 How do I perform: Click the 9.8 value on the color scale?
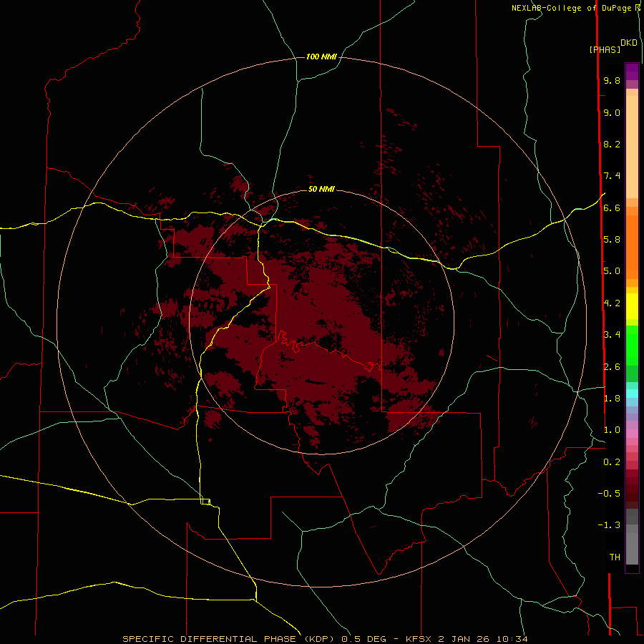click(612, 80)
